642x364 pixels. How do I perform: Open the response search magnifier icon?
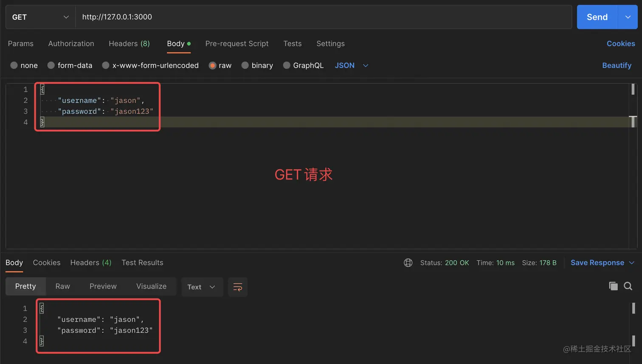click(x=628, y=286)
